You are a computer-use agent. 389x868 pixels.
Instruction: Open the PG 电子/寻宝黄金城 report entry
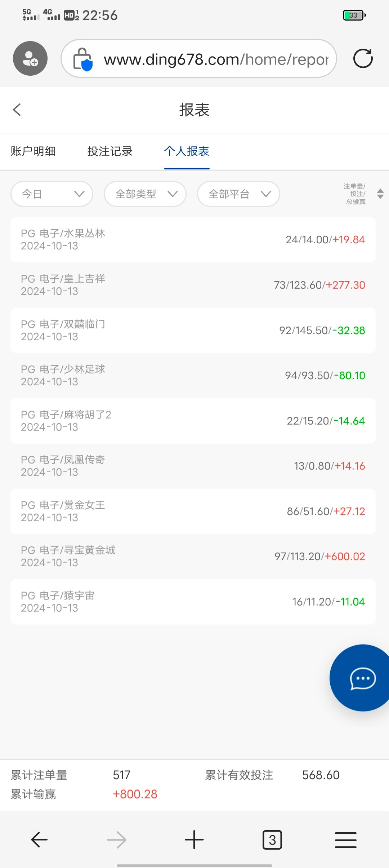(x=193, y=556)
